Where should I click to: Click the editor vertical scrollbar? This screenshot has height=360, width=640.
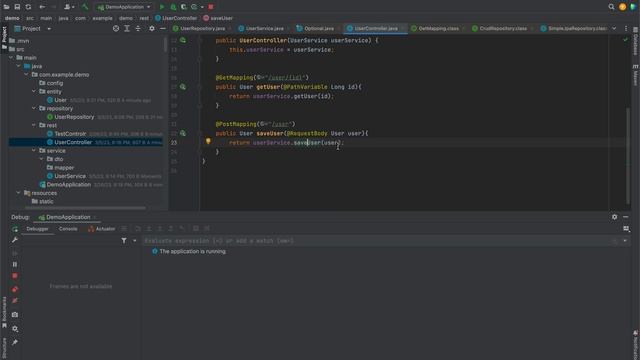pyautogui.click(x=628, y=155)
